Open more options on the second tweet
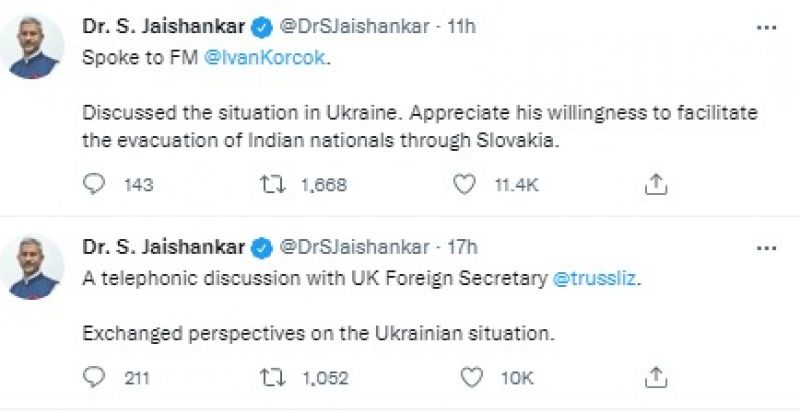This screenshot has width=800, height=412. pos(767,246)
